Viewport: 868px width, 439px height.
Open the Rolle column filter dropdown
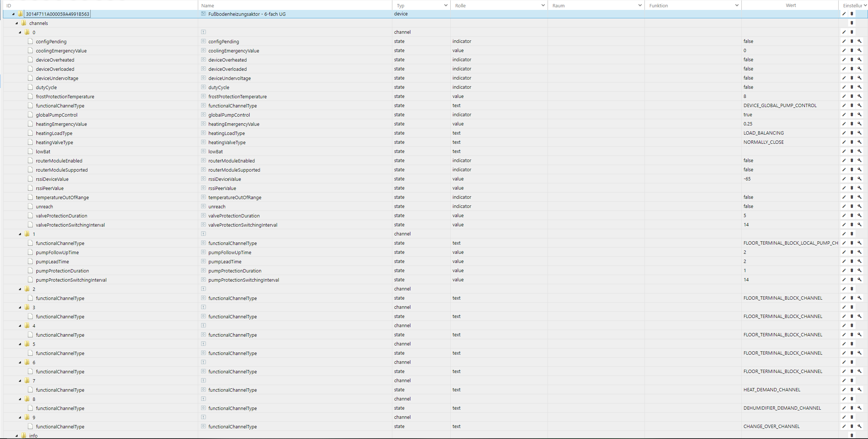point(543,6)
